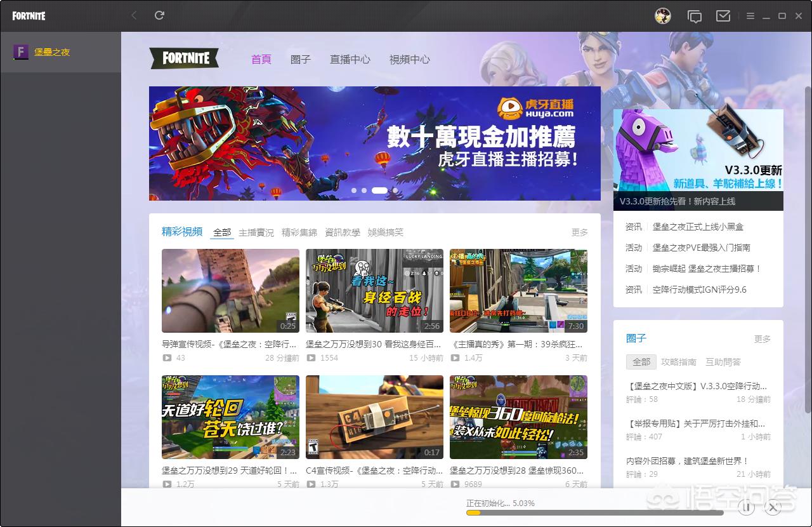This screenshot has width=812, height=527.
Task: Open the chat messages icon
Action: [695, 16]
